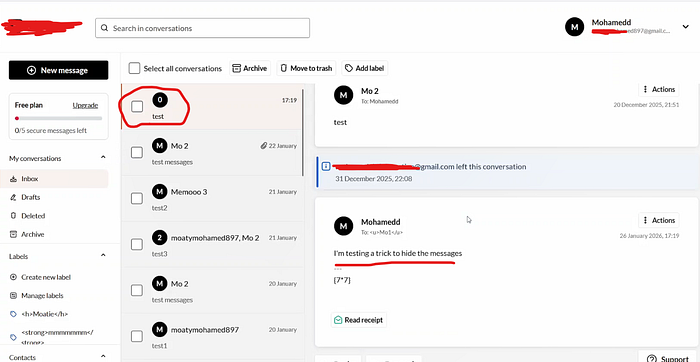Choose Create new label
This screenshot has width=700, height=362.
point(46,277)
